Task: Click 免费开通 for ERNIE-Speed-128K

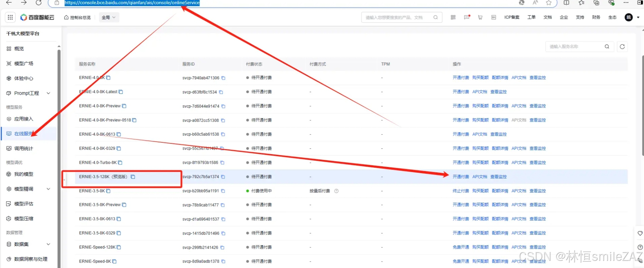Action: [x=461, y=247]
